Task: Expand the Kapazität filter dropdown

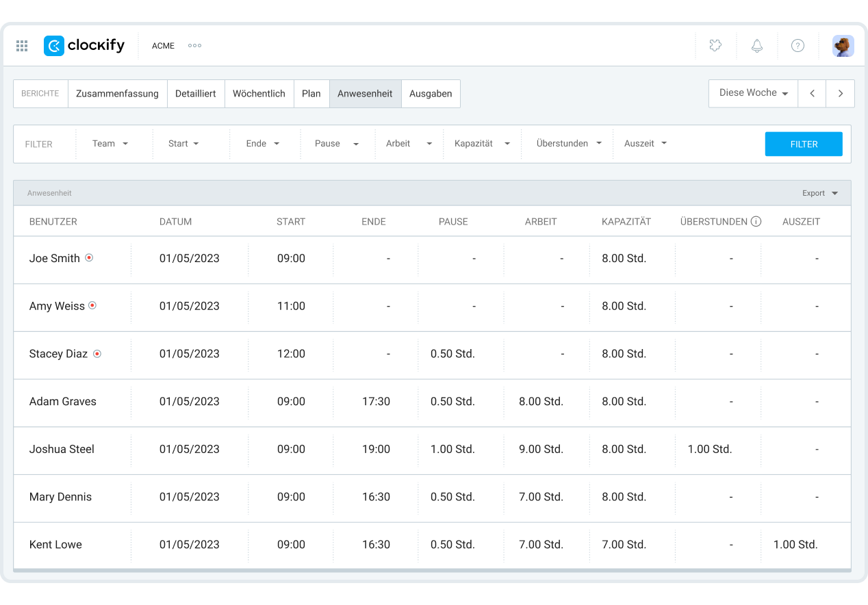Action: [483, 144]
